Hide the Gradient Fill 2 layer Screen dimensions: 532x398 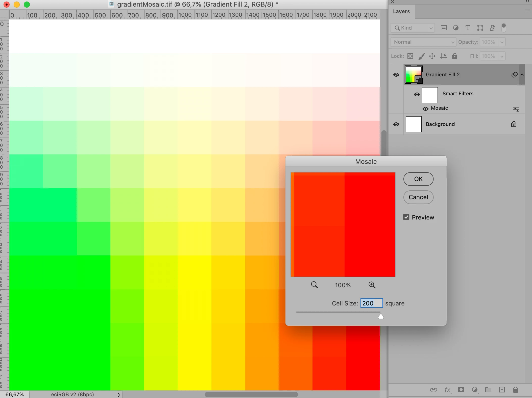click(x=396, y=75)
